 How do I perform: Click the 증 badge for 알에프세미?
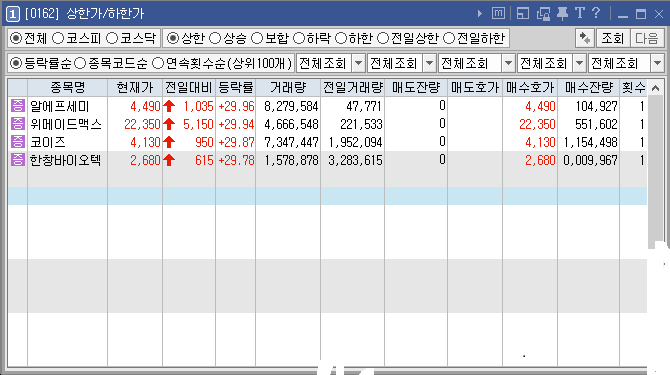click(18, 105)
